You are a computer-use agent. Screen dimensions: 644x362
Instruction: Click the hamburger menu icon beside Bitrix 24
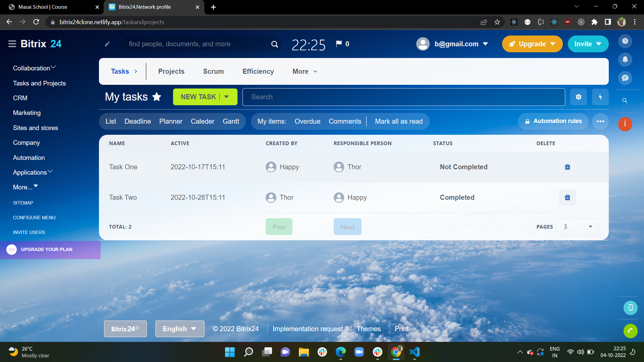12,44
